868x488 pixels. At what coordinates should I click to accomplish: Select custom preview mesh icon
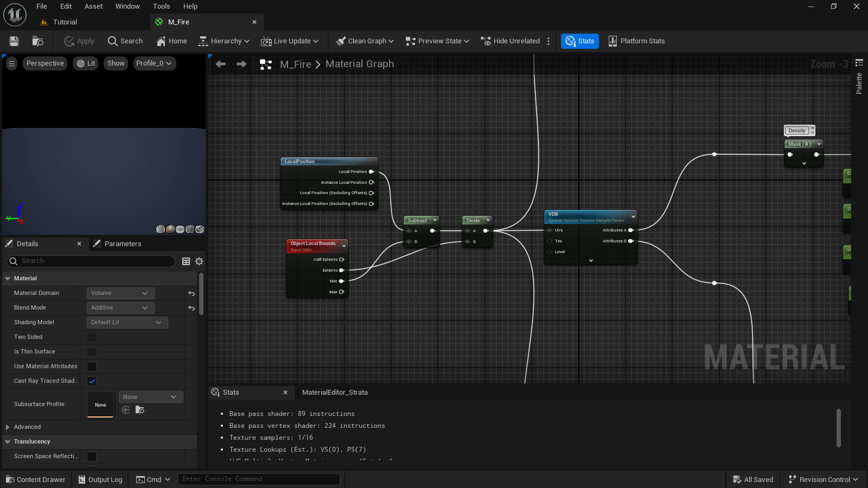pos(200,229)
